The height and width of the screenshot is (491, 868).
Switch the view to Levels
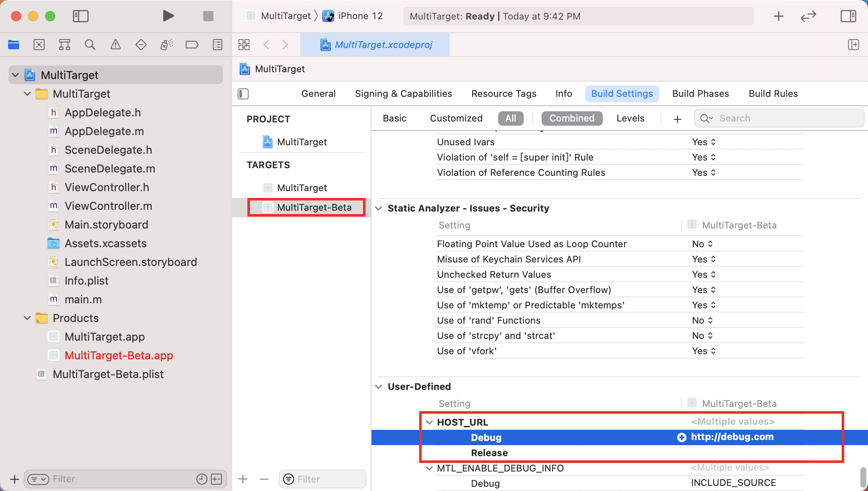click(630, 118)
